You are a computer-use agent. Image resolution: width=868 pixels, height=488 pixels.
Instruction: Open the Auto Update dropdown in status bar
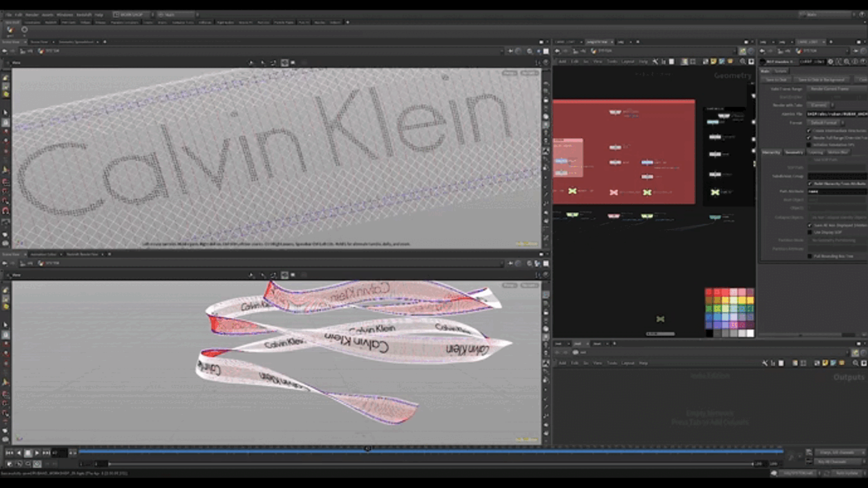848,473
